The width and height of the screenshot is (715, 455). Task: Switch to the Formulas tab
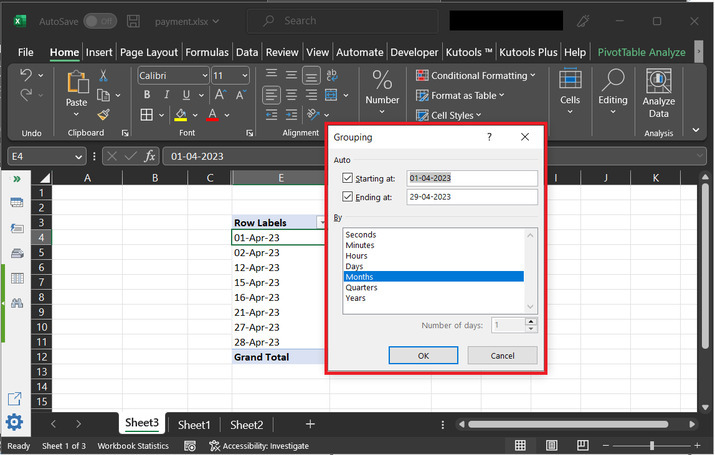[x=207, y=52]
